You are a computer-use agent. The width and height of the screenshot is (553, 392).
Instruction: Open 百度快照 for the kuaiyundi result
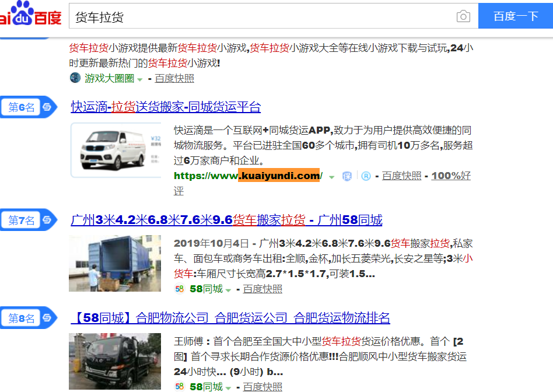(x=402, y=176)
